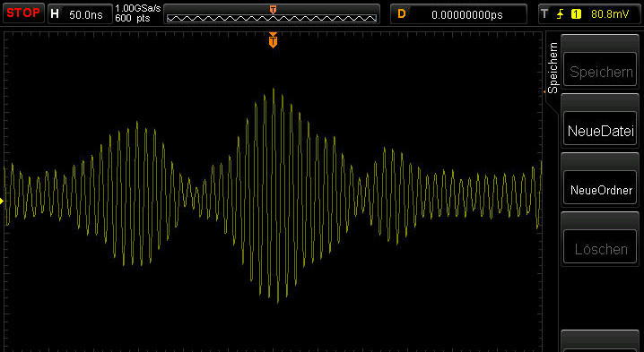Click the orange D delay label
Viewport: 644px width, 352px height.
[x=402, y=14]
